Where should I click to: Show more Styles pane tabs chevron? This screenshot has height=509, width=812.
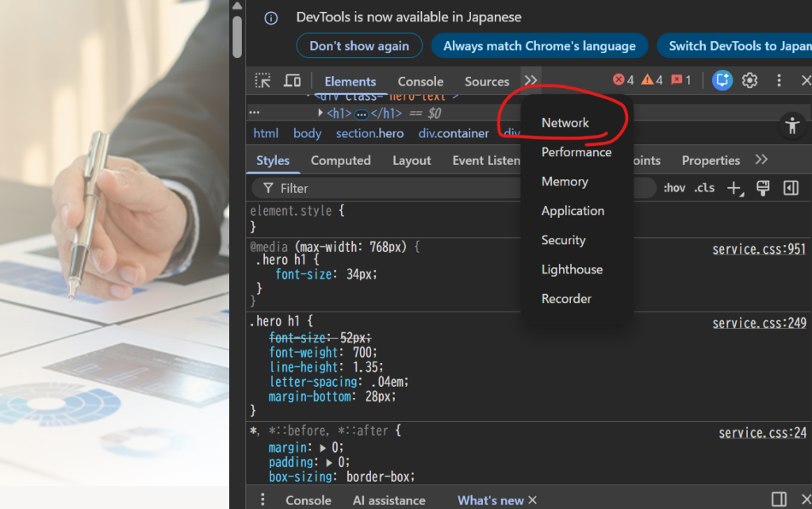pos(761,160)
